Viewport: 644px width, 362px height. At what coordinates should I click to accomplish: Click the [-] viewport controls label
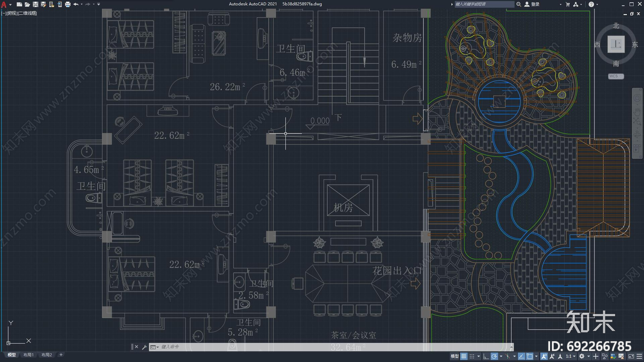tap(4, 13)
